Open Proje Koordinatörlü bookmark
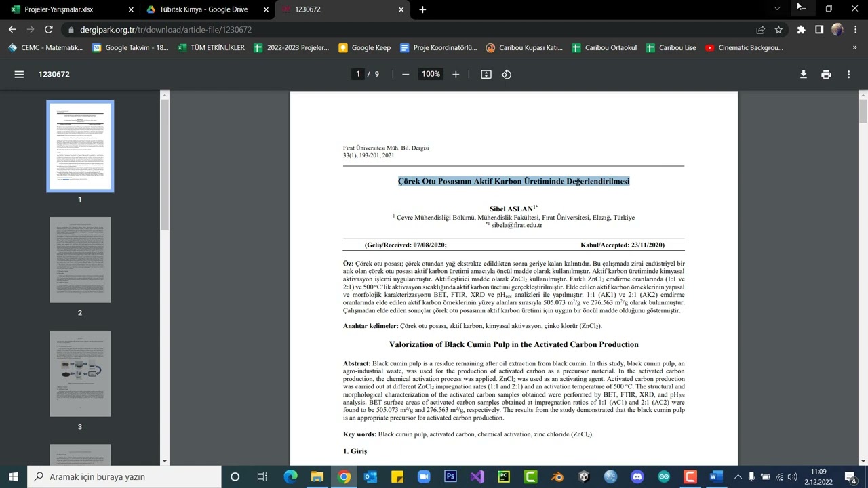Viewport: 868px width, 488px height. [x=439, y=48]
